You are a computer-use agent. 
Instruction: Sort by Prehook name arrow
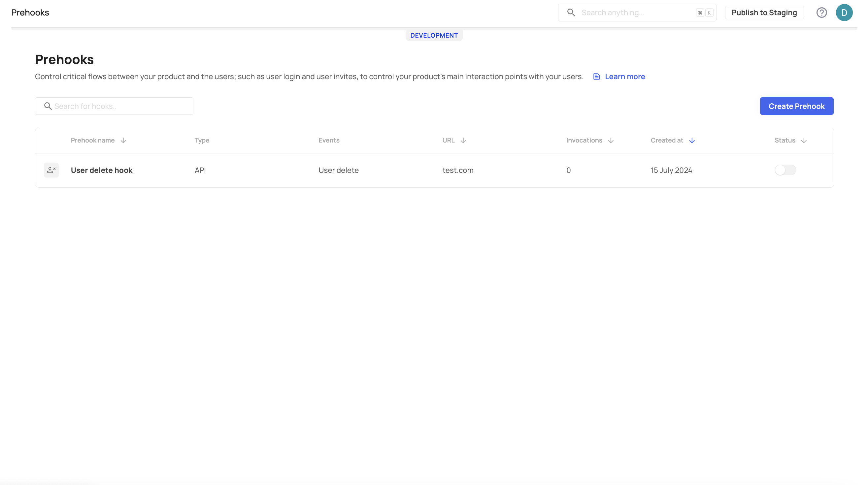point(123,141)
